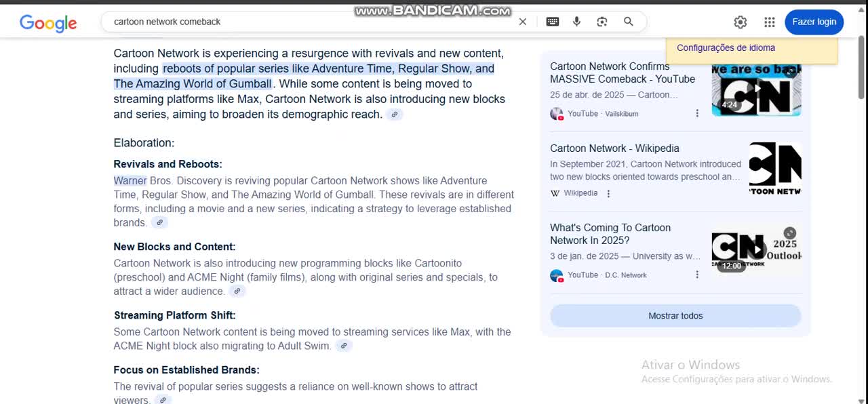Play the 4:24 YouTube video thumbnail
The width and height of the screenshot is (868, 404).
tap(756, 90)
